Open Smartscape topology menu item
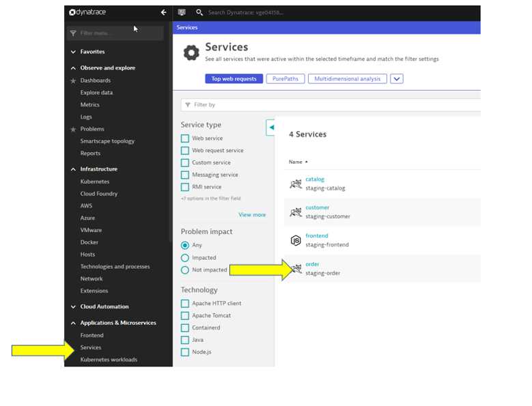The width and height of the screenshot is (532, 406). pos(107,141)
